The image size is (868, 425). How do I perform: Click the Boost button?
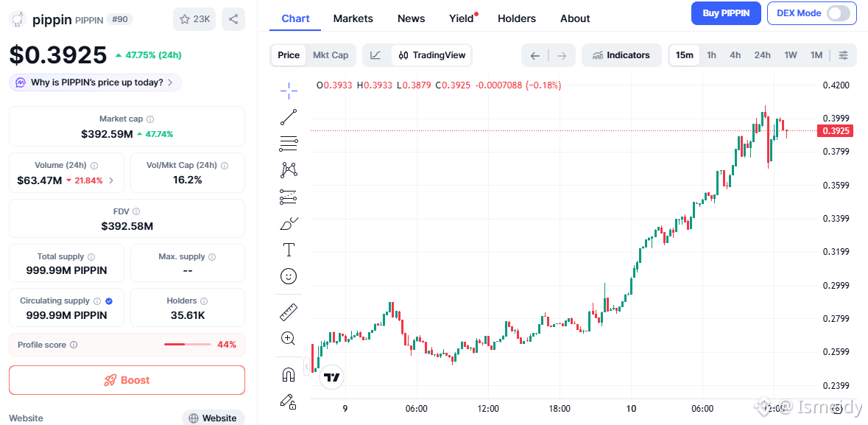point(127,380)
